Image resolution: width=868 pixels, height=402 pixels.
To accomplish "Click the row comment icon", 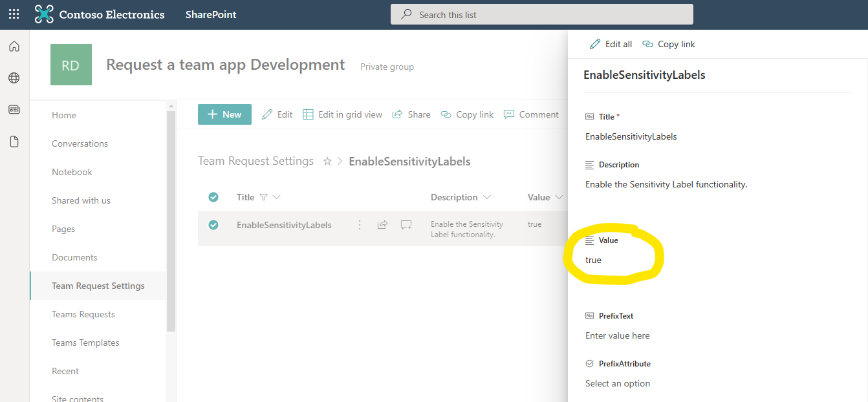I will coord(406,225).
